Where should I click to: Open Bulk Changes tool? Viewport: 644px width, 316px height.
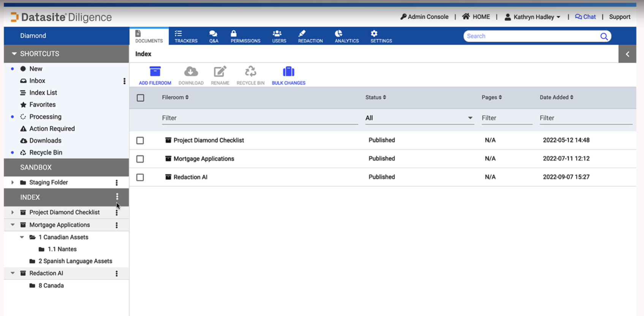click(288, 75)
